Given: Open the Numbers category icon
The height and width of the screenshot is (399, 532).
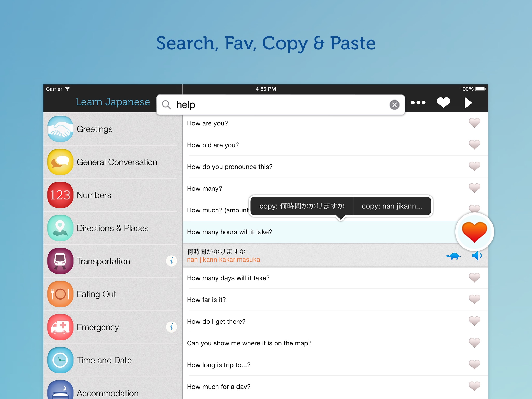Looking at the screenshot, I should pos(60,195).
